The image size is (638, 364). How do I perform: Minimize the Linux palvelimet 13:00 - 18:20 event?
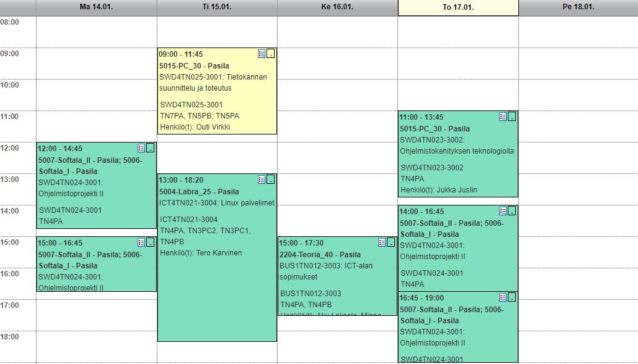[x=271, y=180]
